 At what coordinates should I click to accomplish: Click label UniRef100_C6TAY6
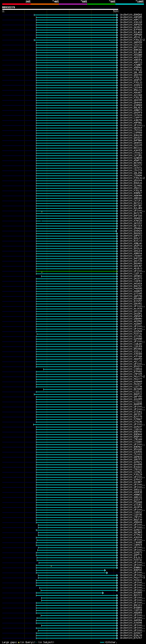(131, 115)
